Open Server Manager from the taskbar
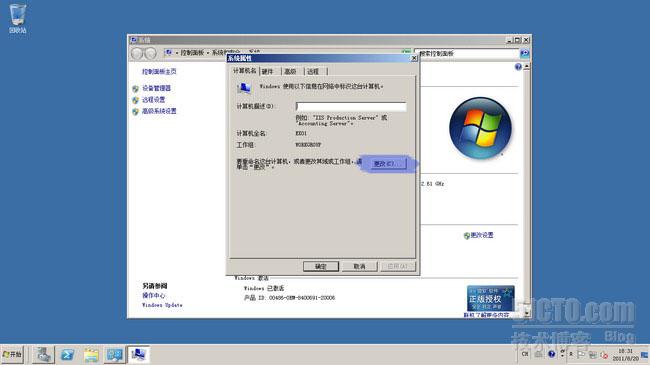 [x=43, y=355]
